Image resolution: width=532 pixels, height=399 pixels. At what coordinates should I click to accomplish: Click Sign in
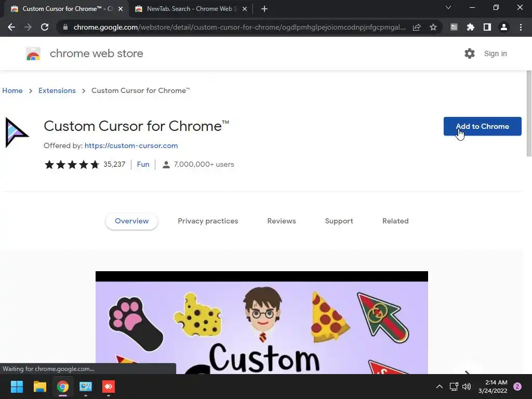tap(495, 54)
